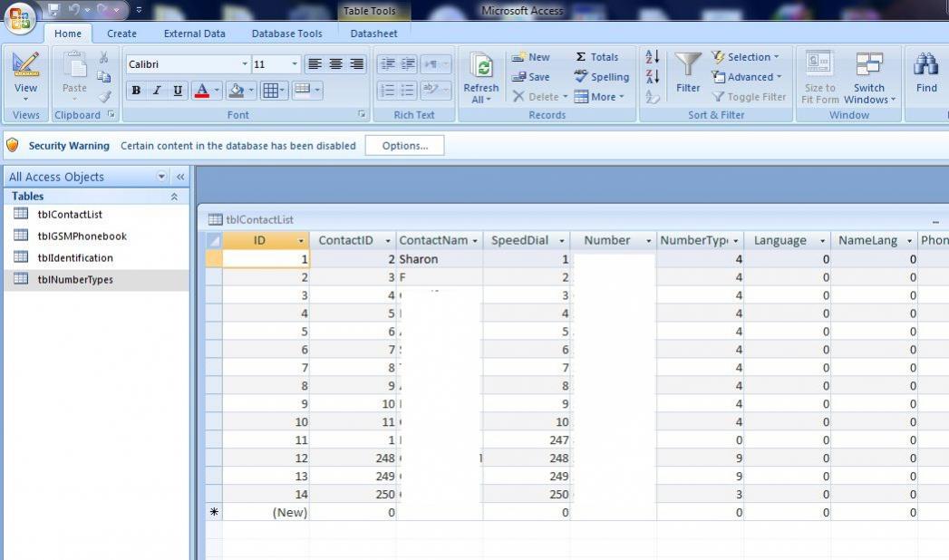949x560 pixels.
Task: Open the Database Tools tab
Action: pyautogui.click(x=287, y=34)
